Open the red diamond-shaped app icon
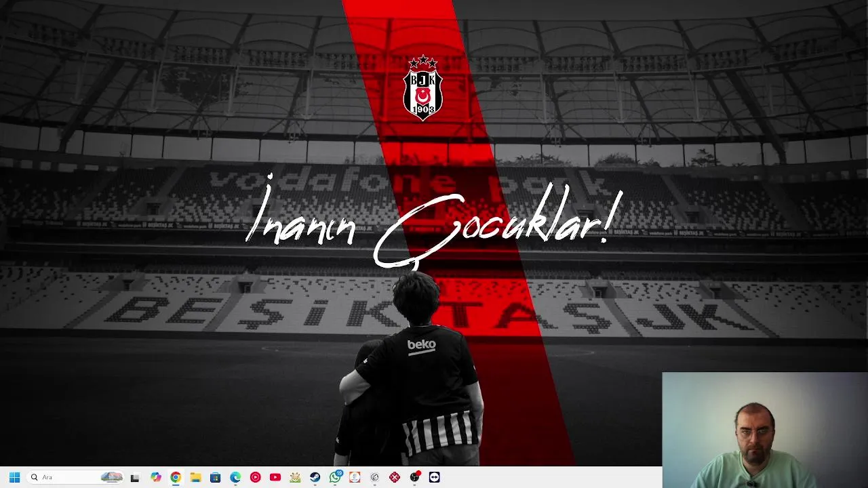 (x=395, y=477)
